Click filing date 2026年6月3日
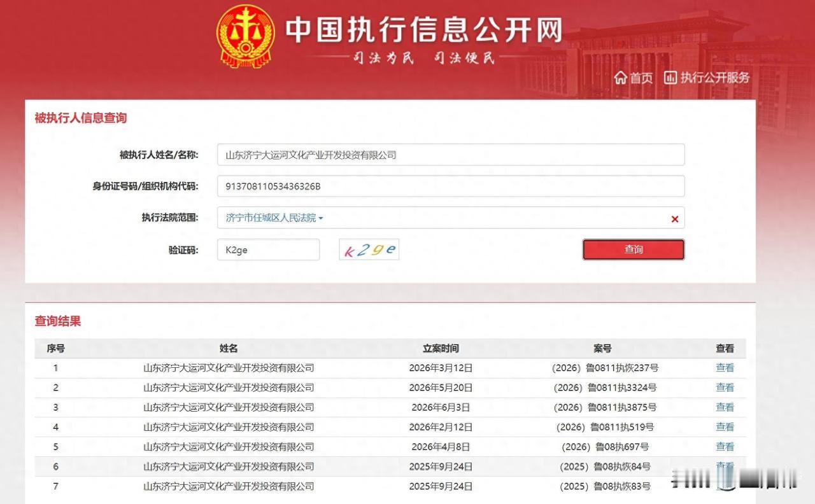 coord(441,407)
